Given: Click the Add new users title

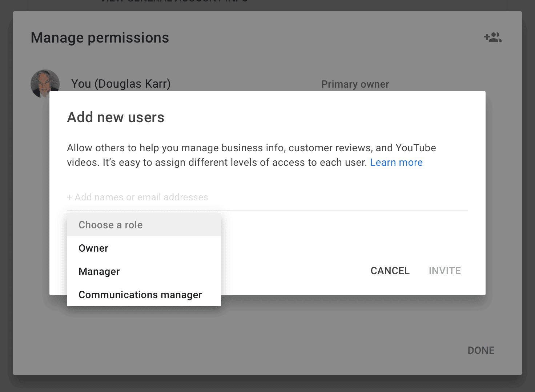Looking at the screenshot, I should pos(116,117).
